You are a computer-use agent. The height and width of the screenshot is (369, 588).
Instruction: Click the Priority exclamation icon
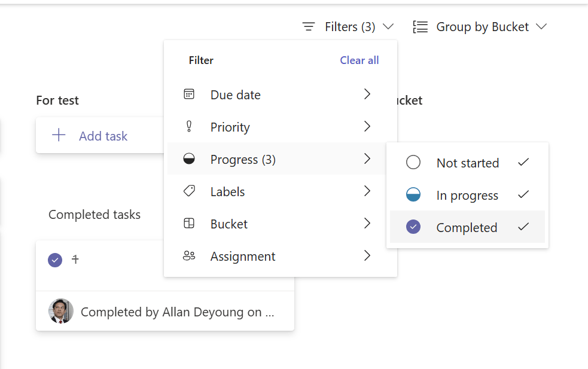(189, 127)
